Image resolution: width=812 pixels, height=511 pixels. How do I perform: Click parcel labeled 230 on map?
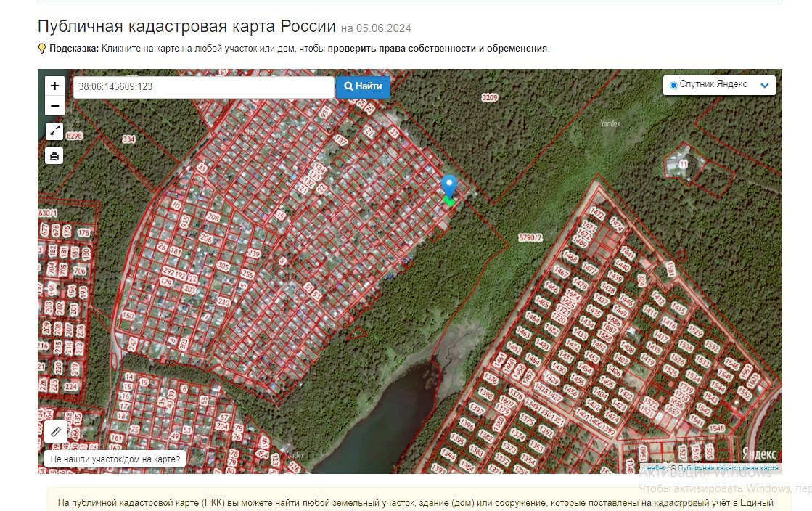tap(223, 302)
